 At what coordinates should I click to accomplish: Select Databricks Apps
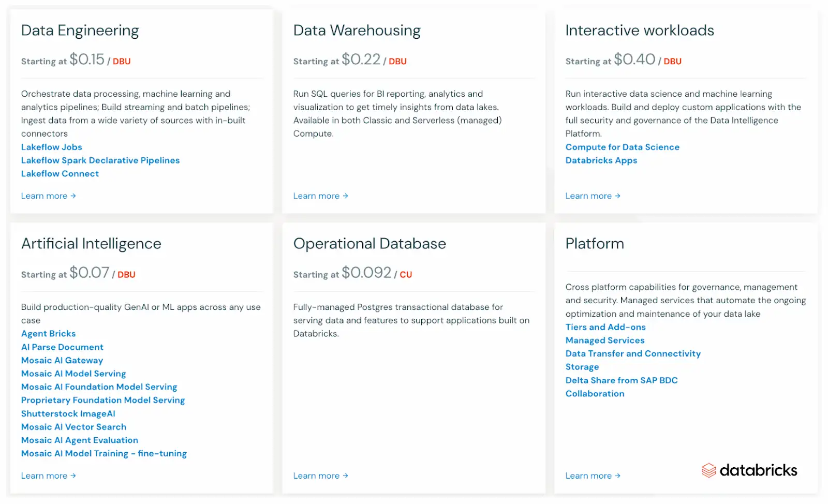coord(601,160)
